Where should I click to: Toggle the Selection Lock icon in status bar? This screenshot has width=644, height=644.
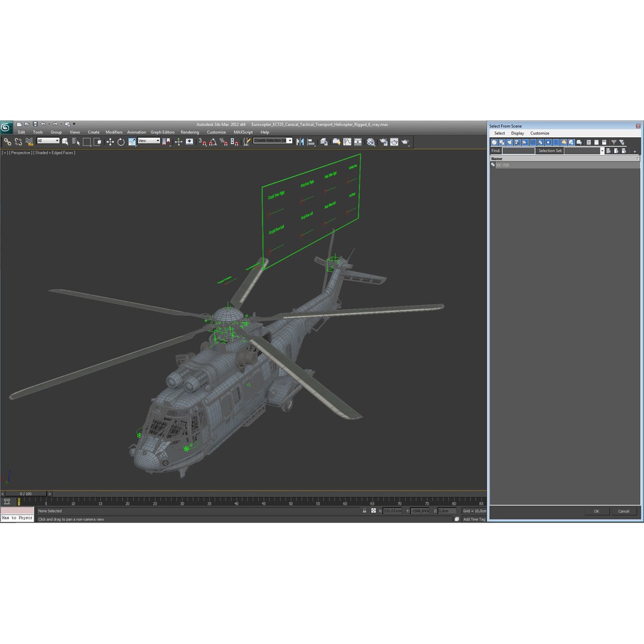[x=364, y=511]
